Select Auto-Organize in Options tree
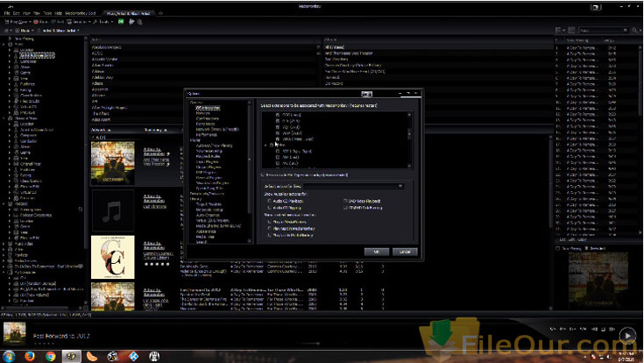Screen dimensions: 644x363 pyautogui.click(x=208, y=215)
